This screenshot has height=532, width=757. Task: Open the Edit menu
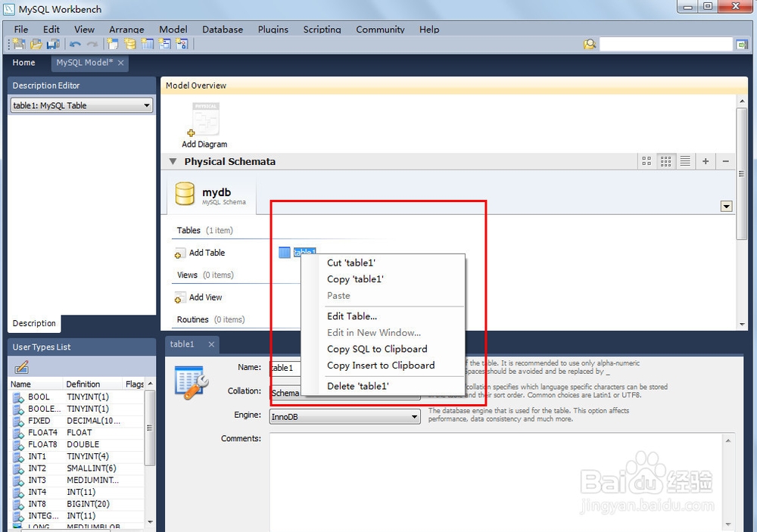[x=51, y=30]
